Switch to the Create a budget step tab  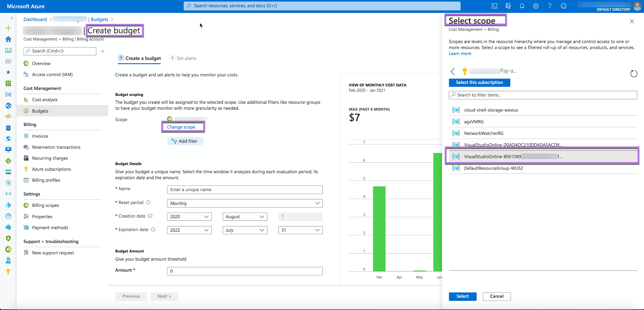[x=140, y=58]
